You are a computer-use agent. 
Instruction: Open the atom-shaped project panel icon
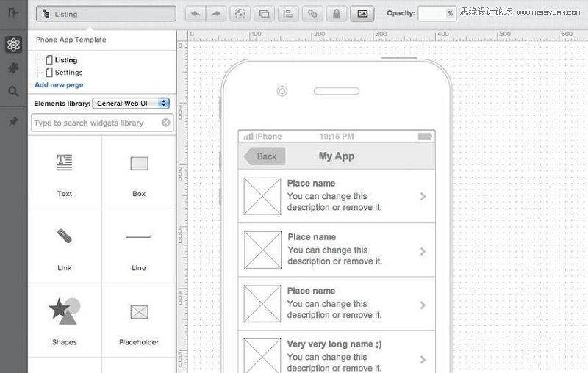(13, 45)
